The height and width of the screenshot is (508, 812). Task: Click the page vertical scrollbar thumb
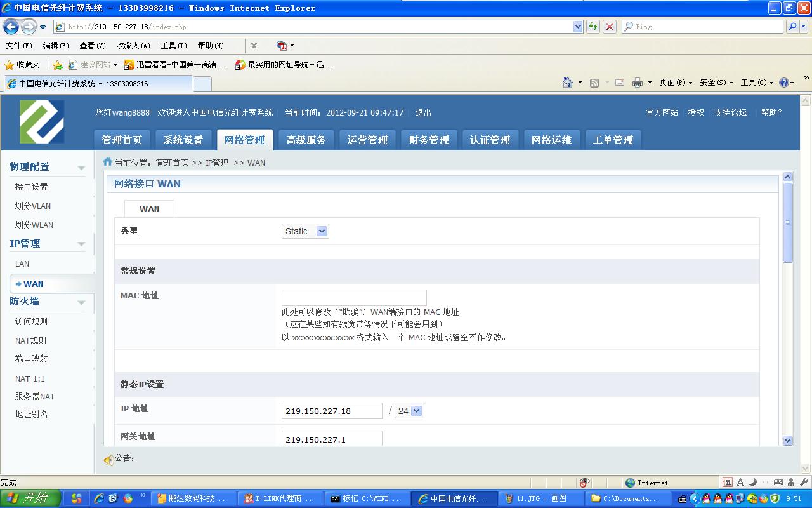click(x=788, y=222)
